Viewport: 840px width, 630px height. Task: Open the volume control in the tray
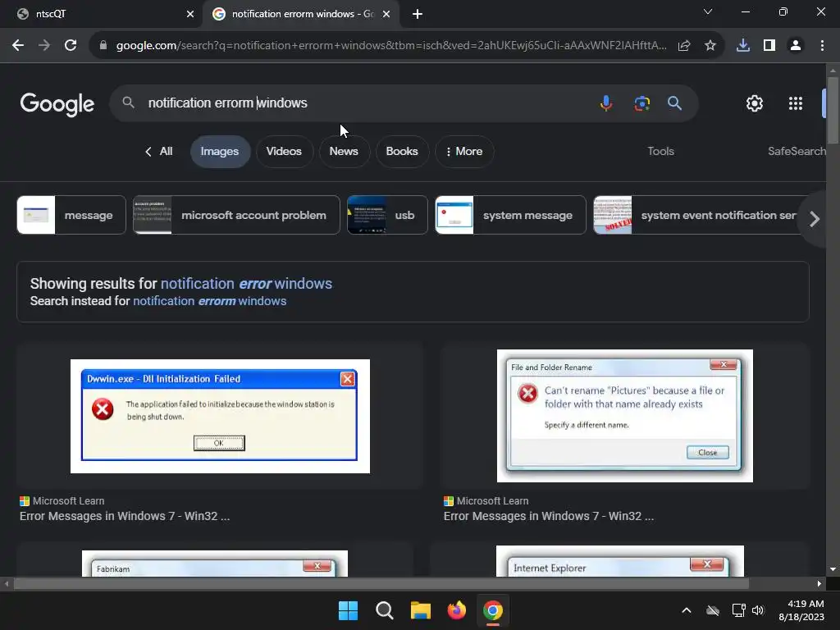click(757, 610)
